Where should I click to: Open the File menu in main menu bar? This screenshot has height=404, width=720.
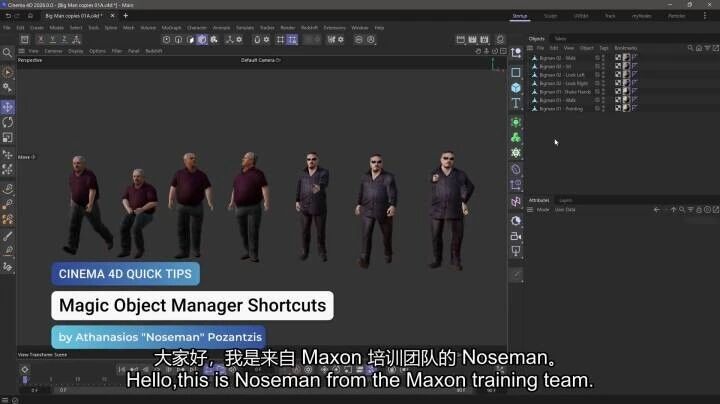[x=7, y=28]
